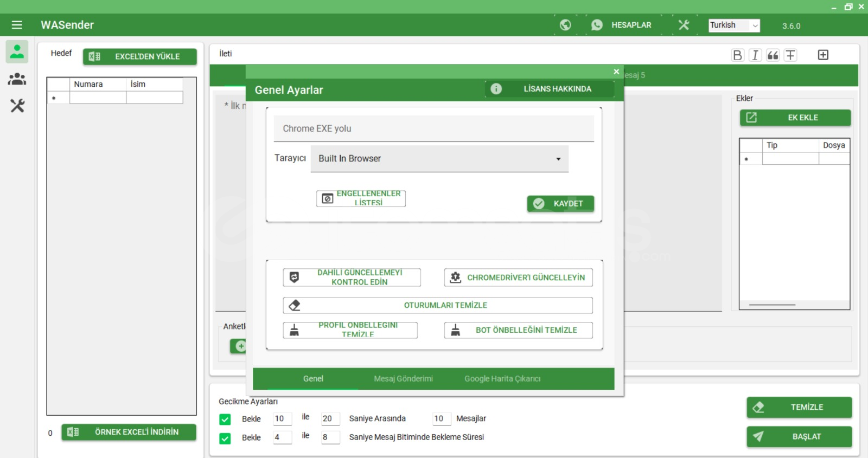
Task: Open tools wrench icon in top bar
Action: coord(684,25)
